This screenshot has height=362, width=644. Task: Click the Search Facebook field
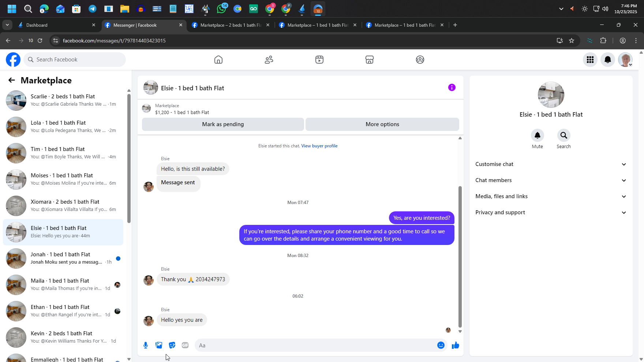pyautogui.click(x=75, y=60)
